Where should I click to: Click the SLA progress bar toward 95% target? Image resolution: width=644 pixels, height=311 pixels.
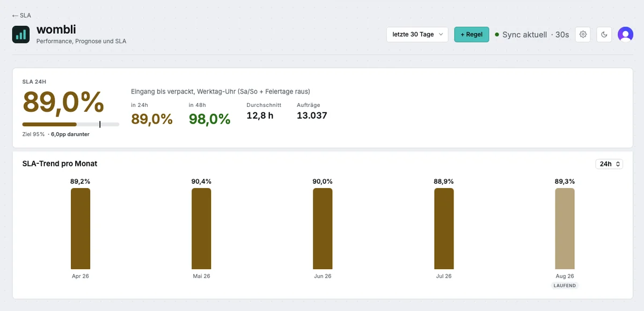click(71, 124)
